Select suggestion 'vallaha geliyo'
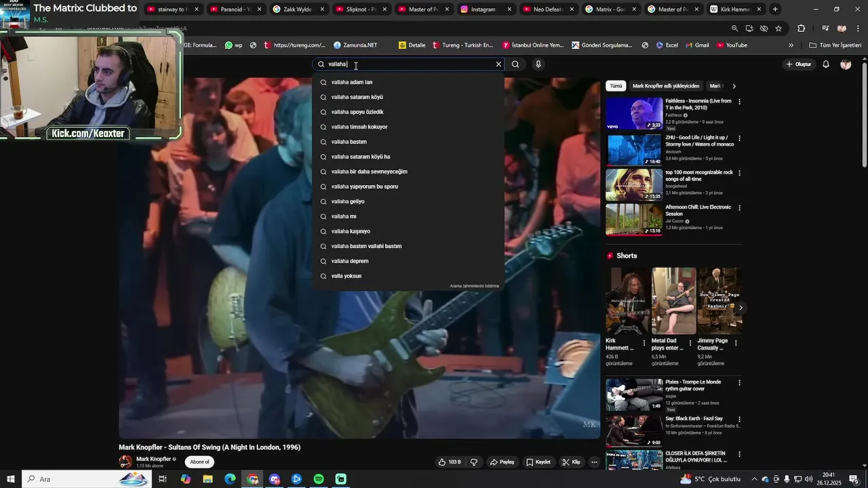The width and height of the screenshot is (868, 488). [x=408, y=201]
